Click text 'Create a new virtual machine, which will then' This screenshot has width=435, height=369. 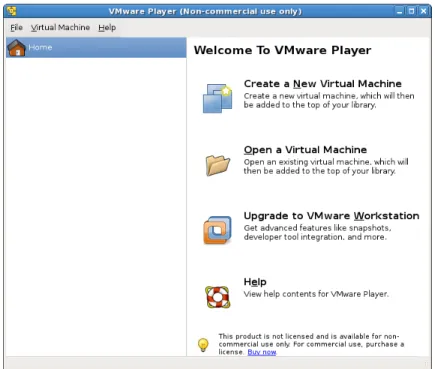(329, 96)
